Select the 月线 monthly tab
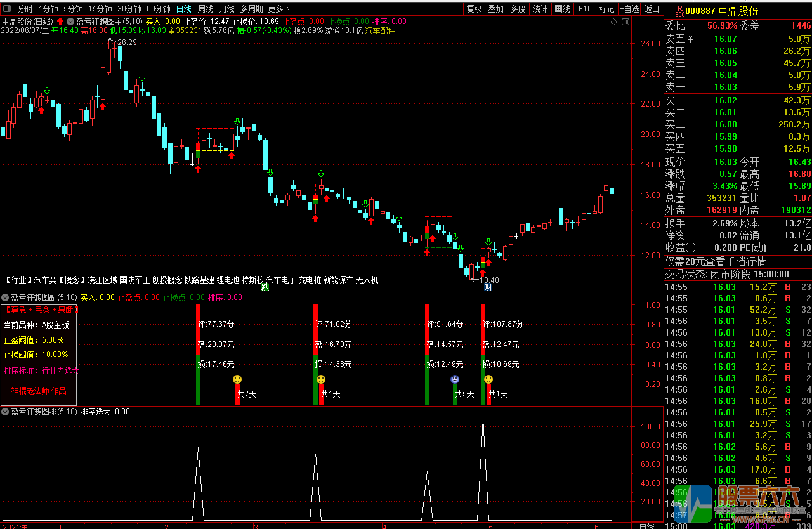Image resolution: width=812 pixels, height=529 pixels. pyautogui.click(x=226, y=9)
